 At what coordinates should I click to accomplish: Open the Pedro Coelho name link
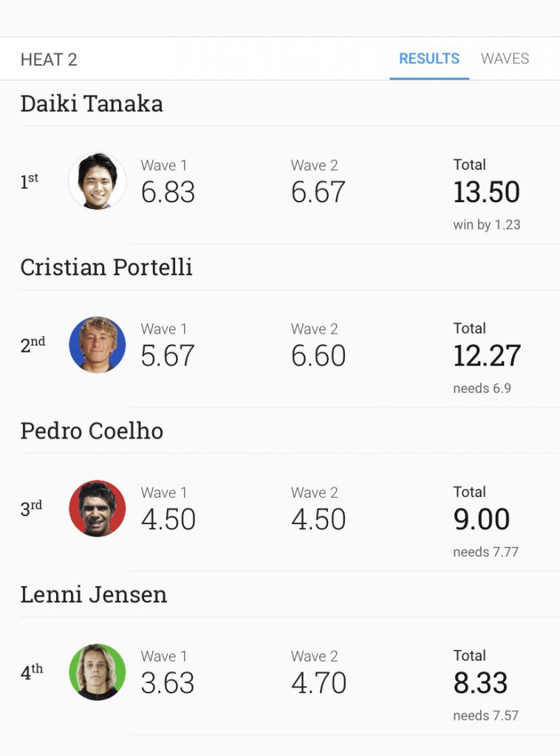pos(92,430)
